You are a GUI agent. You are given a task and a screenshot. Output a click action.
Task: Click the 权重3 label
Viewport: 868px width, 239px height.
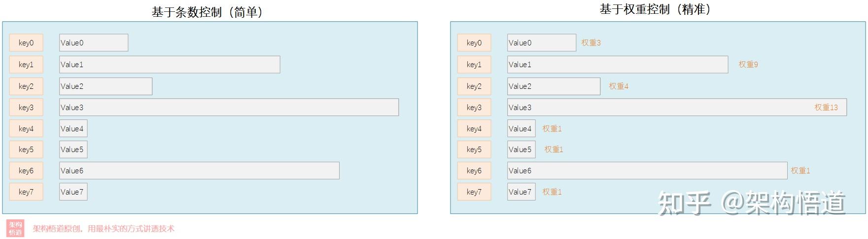pyautogui.click(x=590, y=43)
